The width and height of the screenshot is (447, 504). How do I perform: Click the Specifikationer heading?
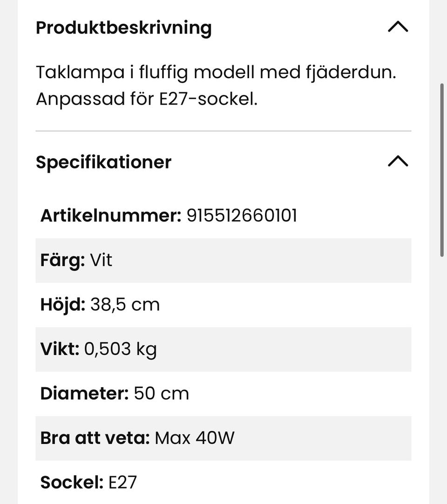(104, 162)
